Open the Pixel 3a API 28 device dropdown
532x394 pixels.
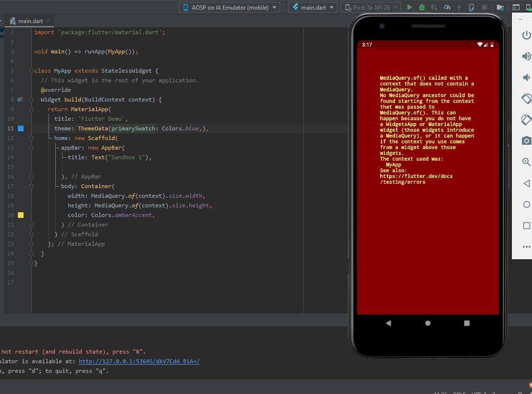pyautogui.click(x=371, y=7)
